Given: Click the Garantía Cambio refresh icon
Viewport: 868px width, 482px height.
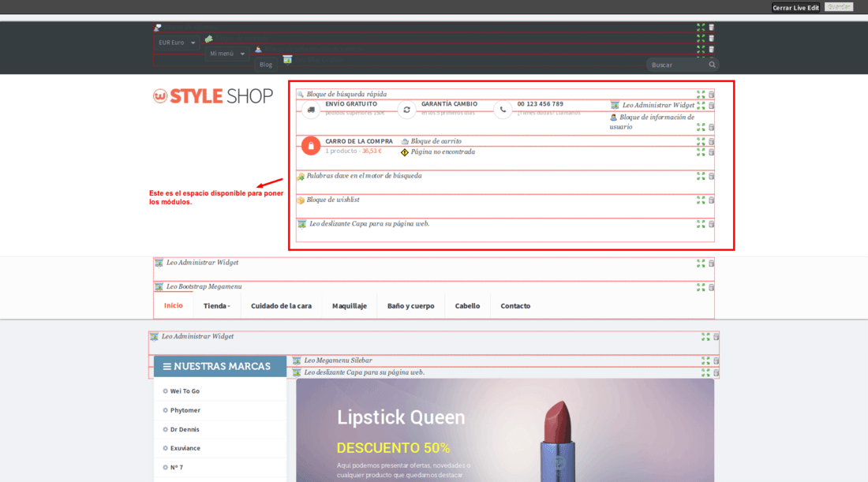Looking at the screenshot, I should pyautogui.click(x=407, y=110).
